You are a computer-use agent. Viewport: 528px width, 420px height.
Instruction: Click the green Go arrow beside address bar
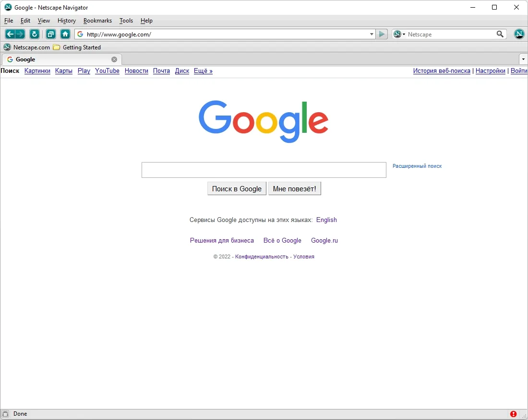382,34
